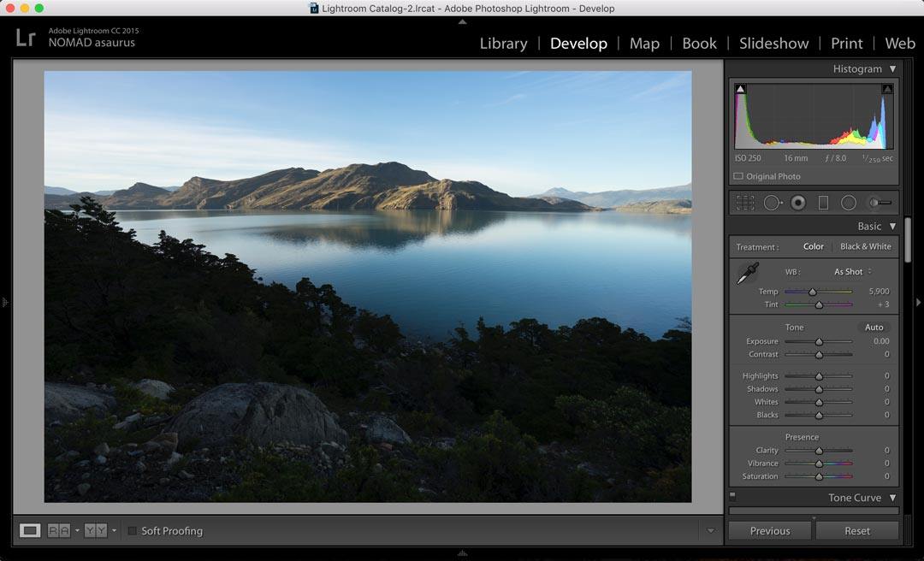Switch to Loupe view mode icon

coord(30,530)
